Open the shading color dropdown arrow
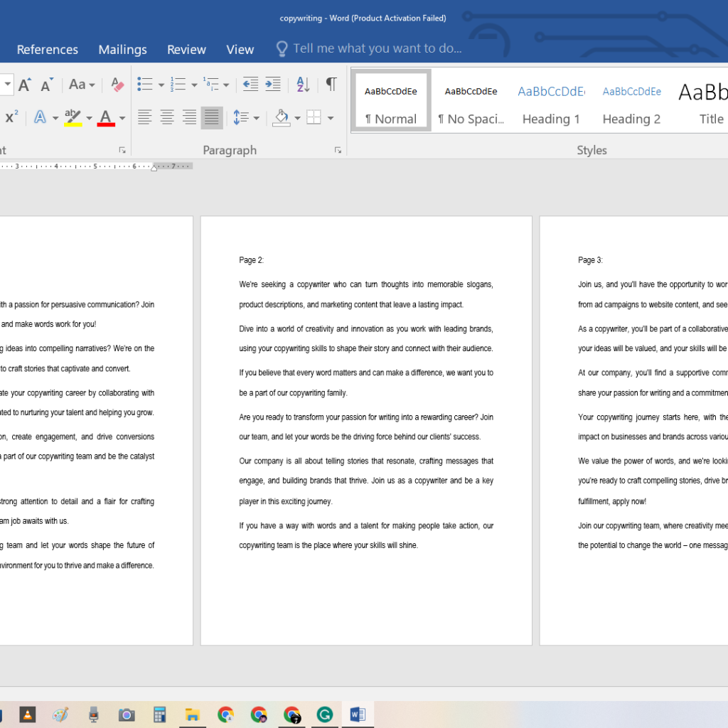The width and height of the screenshot is (728, 728). pyautogui.click(x=297, y=118)
